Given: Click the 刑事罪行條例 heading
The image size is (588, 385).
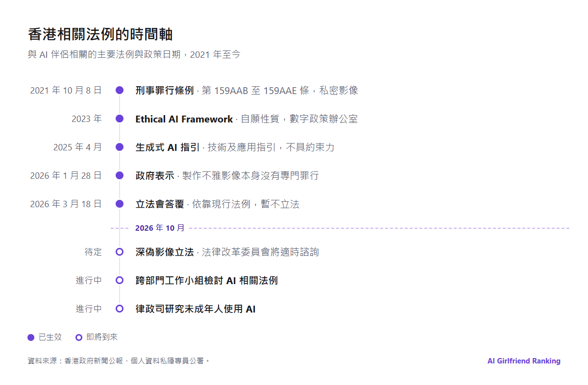Looking at the screenshot, I should tap(165, 90).
